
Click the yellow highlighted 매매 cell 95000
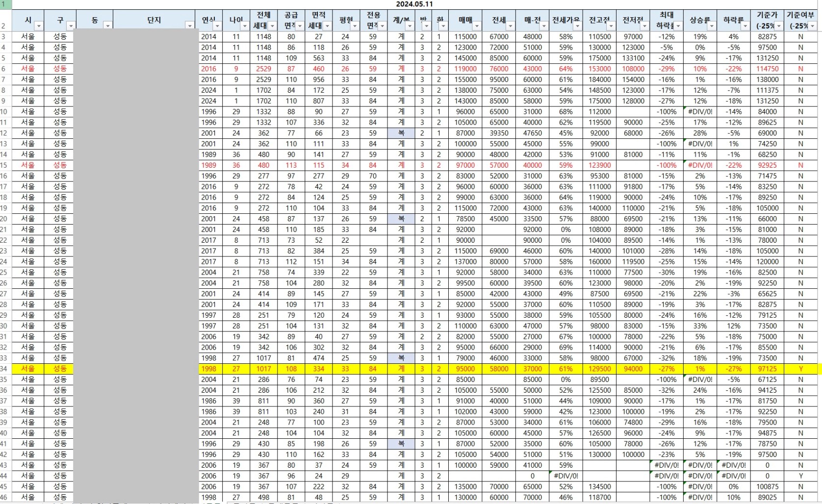[x=465, y=369]
